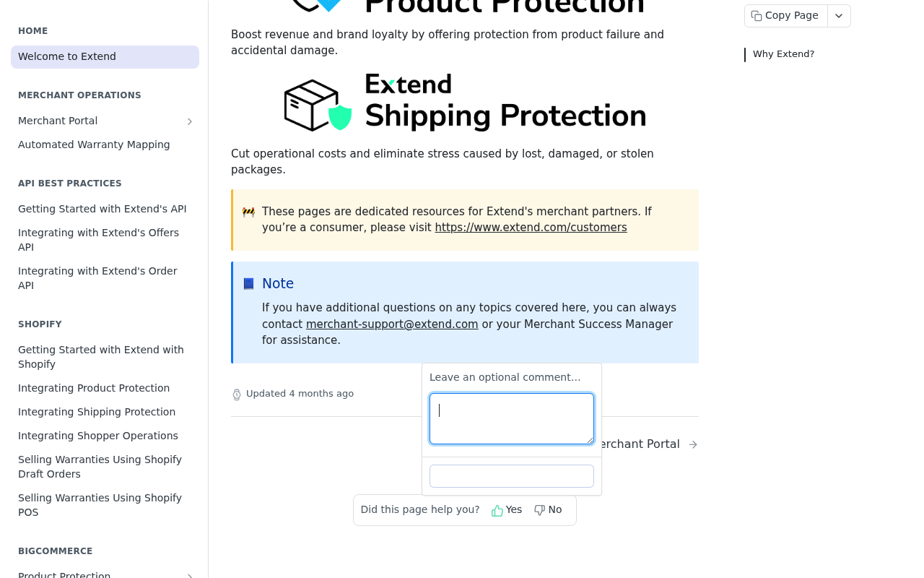Open Welcome to Extend sidebar item
924x578 pixels.
pyautogui.click(x=105, y=57)
